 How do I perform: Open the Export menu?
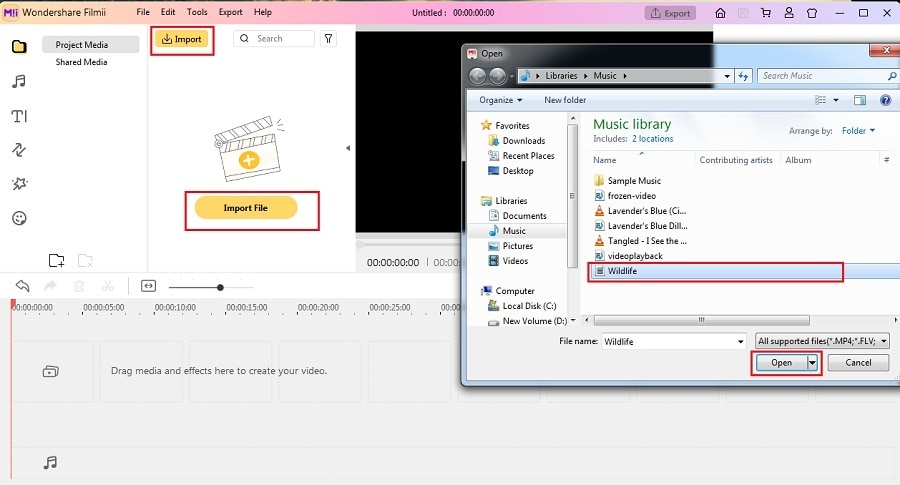(x=230, y=12)
